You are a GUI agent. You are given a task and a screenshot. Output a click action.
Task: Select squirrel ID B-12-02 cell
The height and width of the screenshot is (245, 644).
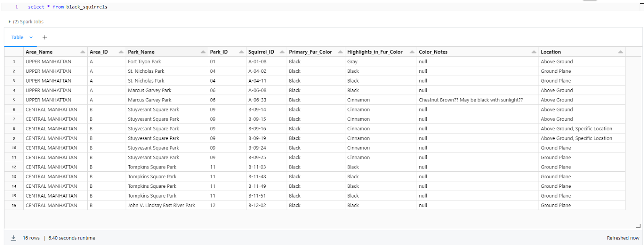click(x=266, y=205)
